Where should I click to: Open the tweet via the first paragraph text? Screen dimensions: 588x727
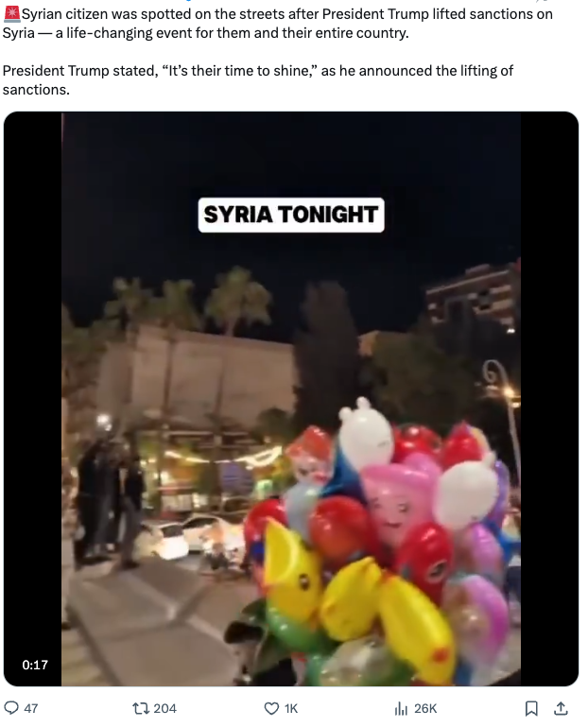point(277,24)
